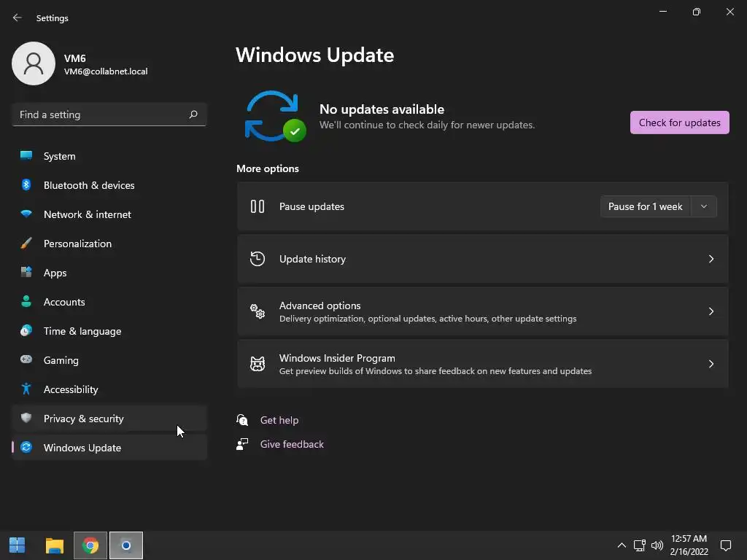Click the volume speaker tray icon
This screenshot has height=560, width=747.
pos(657,545)
